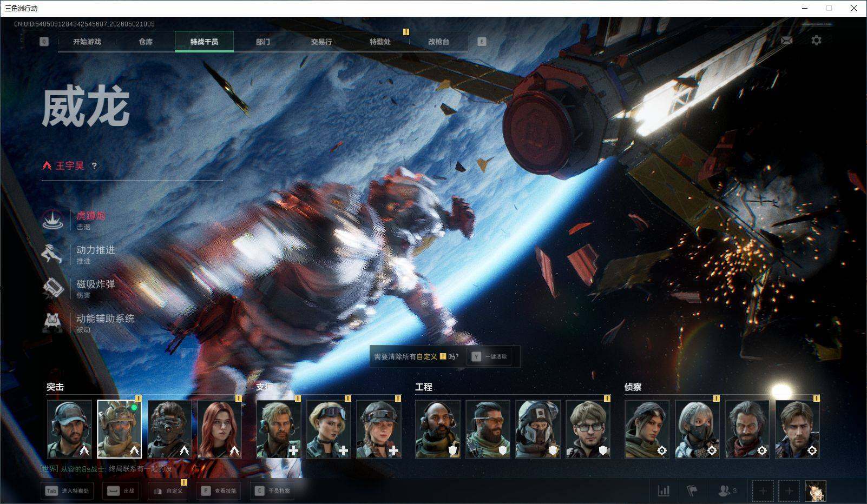Click the 工程 class heading

424,387
